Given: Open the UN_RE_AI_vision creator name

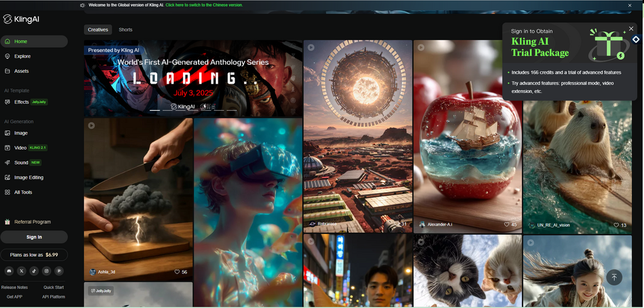Looking at the screenshot, I should click(x=553, y=225).
